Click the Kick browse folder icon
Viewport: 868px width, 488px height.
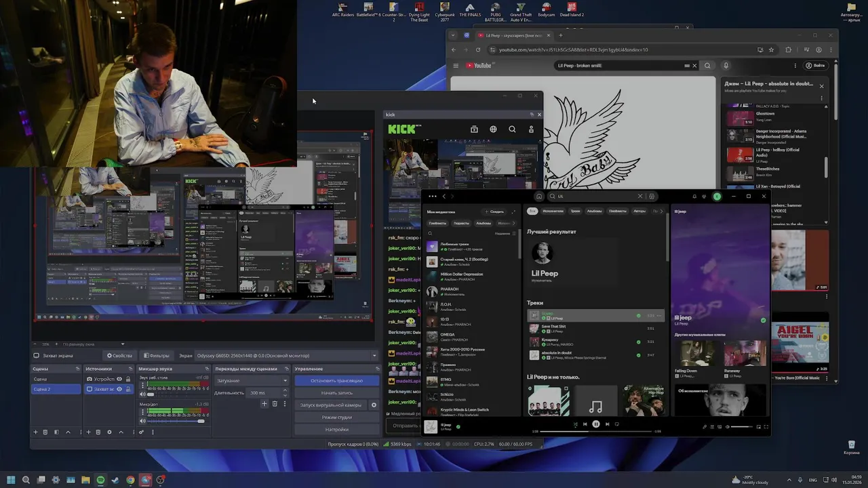pyautogui.click(x=474, y=129)
